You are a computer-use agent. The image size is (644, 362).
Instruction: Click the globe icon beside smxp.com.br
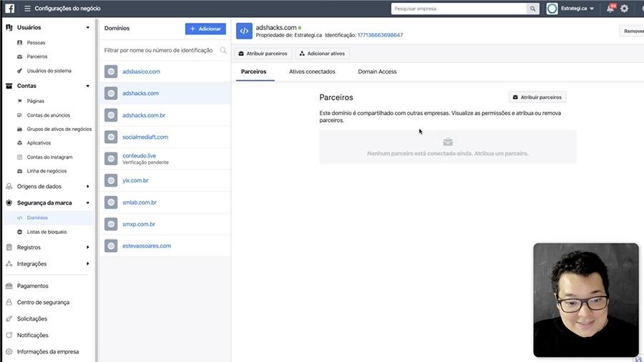pos(111,224)
